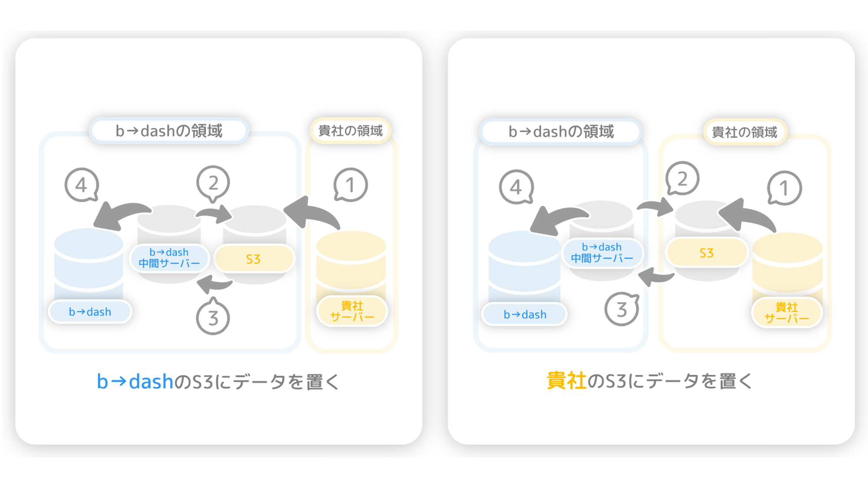Viewport: 868px width, 488px height.
Task: Click caption 貴社のS3にデータを置く
Action: click(650, 381)
